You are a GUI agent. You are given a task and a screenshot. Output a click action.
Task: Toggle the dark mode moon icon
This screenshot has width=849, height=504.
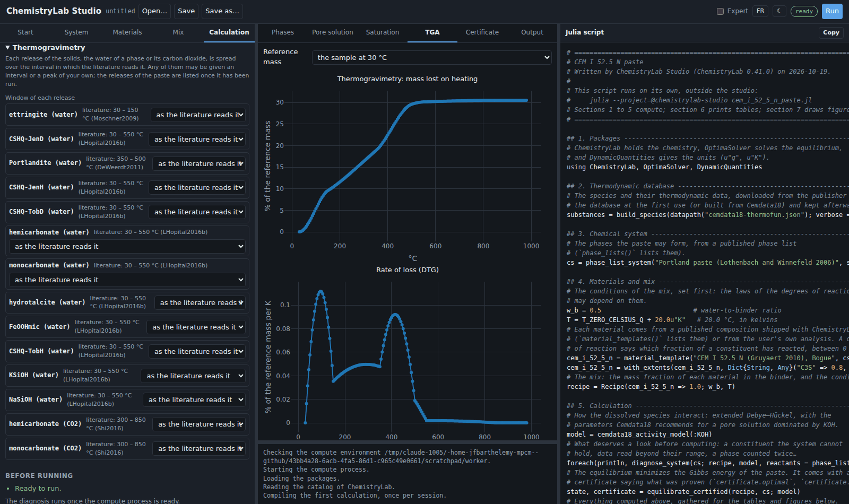click(x=779, y=11)
